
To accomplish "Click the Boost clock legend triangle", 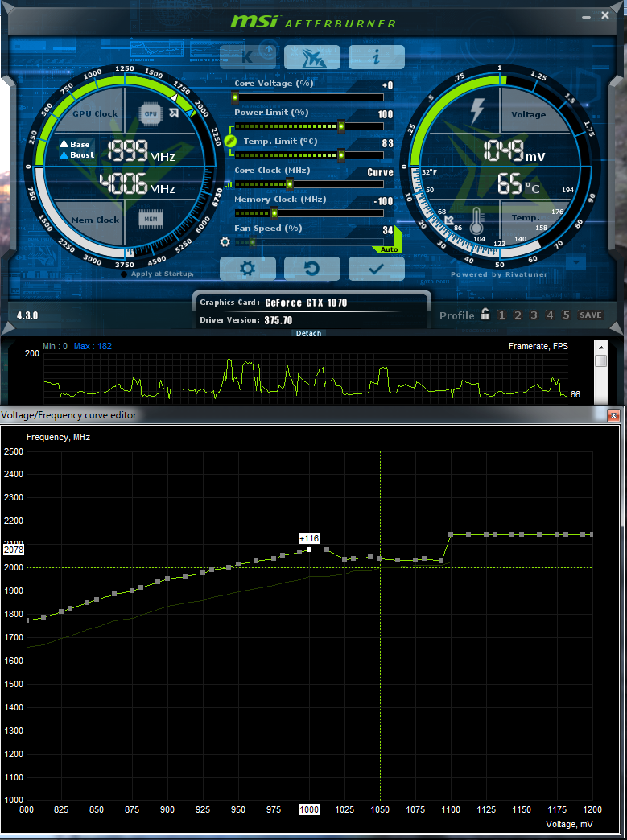I will [x=64, y=155].
